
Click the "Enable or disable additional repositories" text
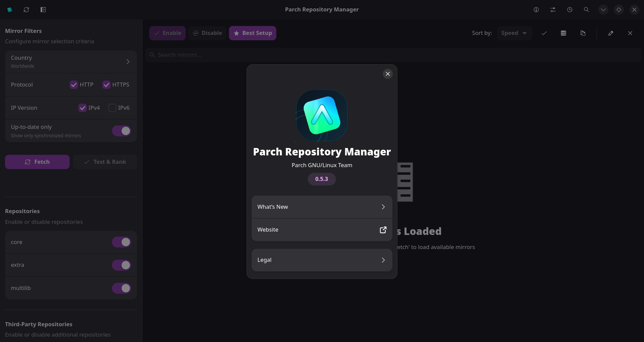coord(58,335)
